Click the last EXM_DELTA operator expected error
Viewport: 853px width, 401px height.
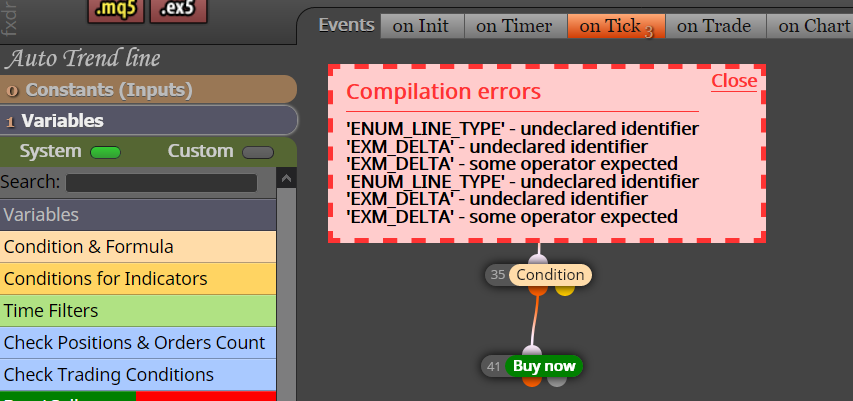tap(512, 217)
